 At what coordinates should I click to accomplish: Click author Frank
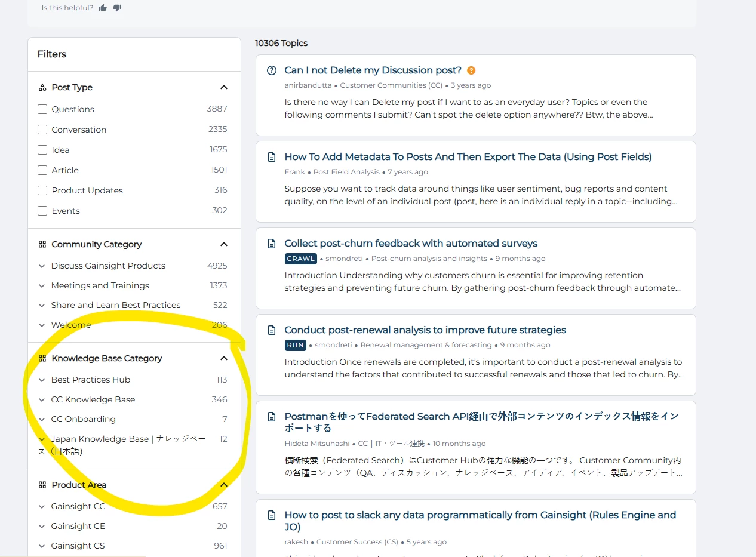coord(295,172)
